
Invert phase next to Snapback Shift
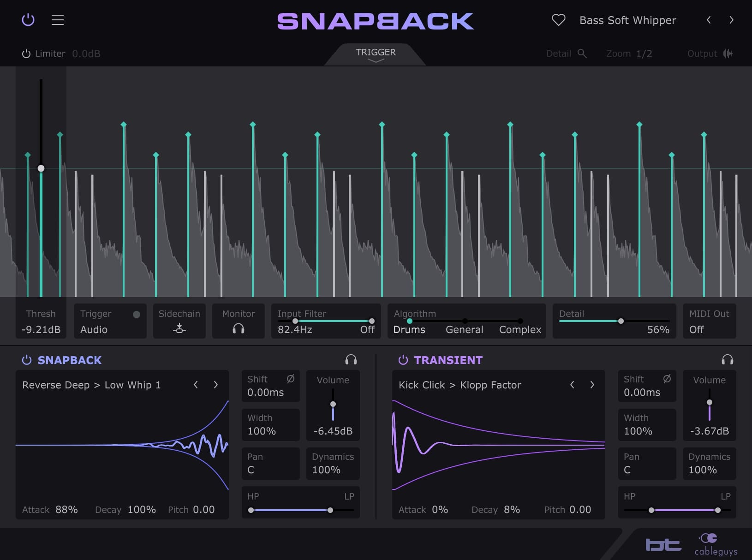(x=290, y=379)
